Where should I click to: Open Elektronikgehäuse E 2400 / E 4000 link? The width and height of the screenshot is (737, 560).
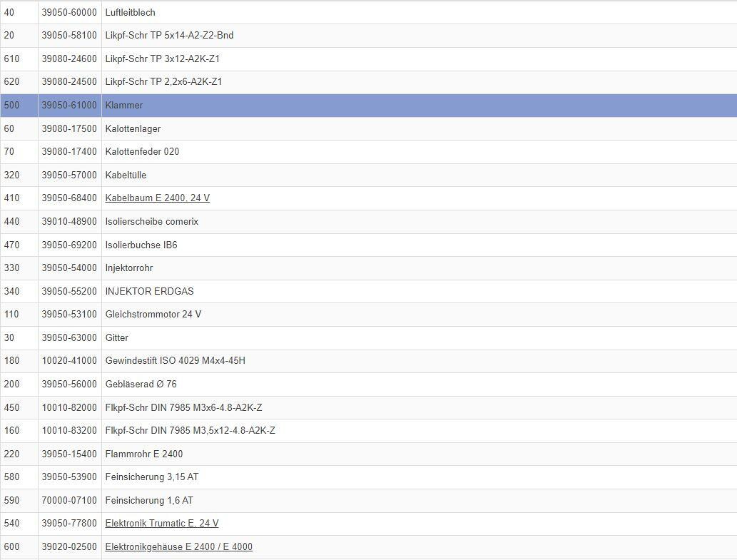click(178, 547)
